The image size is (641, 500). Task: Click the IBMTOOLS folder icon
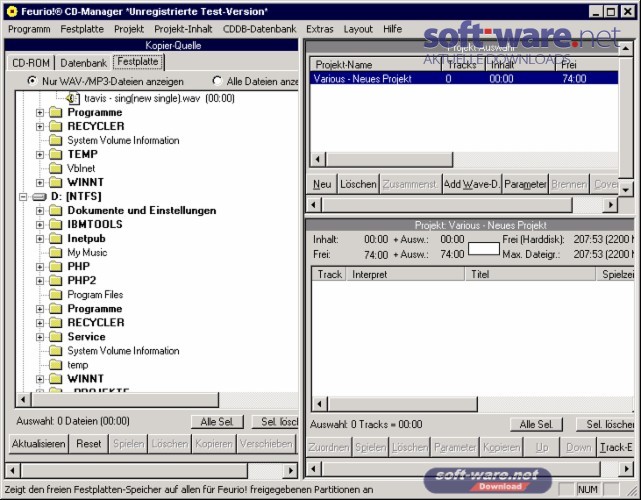[56, 224]
